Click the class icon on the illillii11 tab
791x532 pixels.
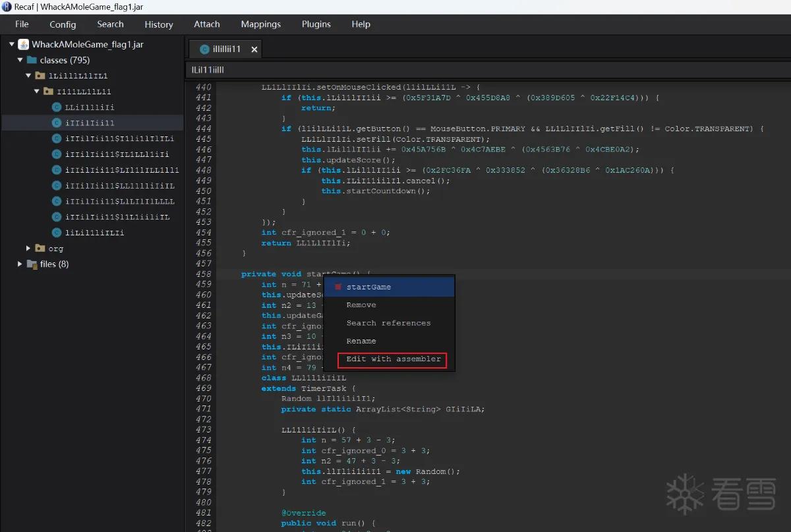click(204, 49)
